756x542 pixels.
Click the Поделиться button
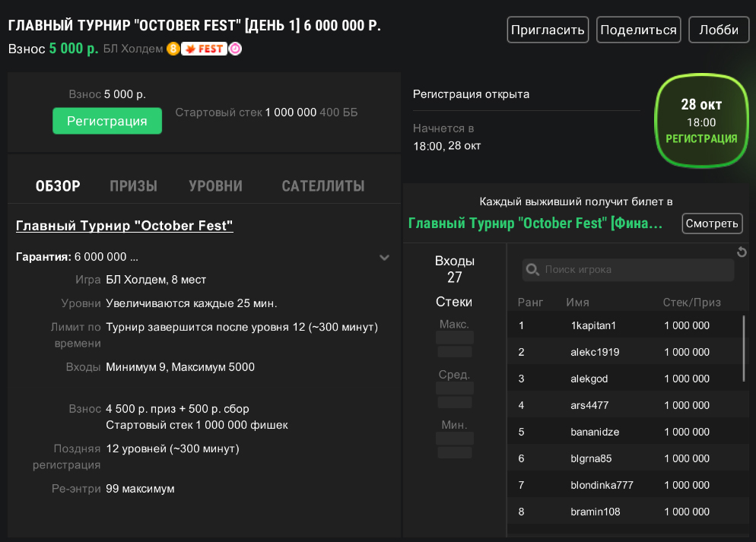pos(638,30)
